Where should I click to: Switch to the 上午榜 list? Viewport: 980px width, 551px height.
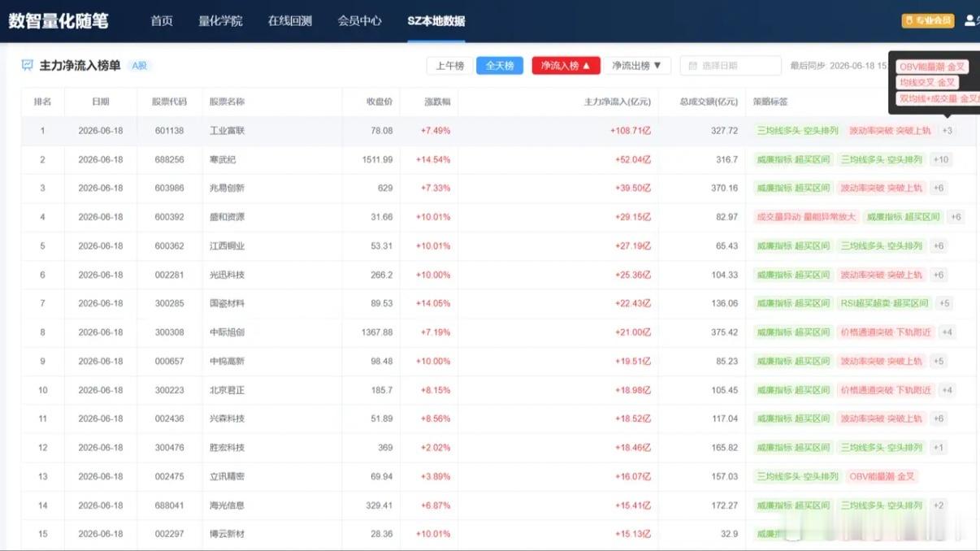pyautogui.click(x=449, y=66)
